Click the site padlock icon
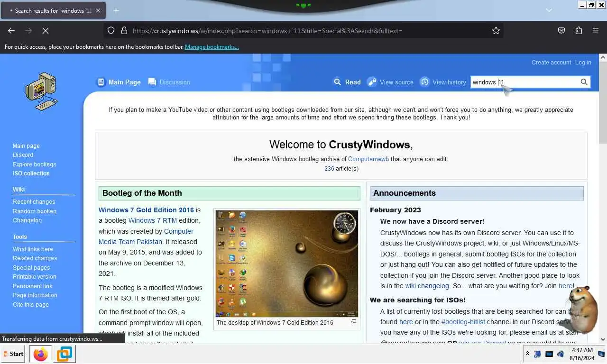Image resolution: width=607 pixels, height=364 pixels. click(124, 30)
